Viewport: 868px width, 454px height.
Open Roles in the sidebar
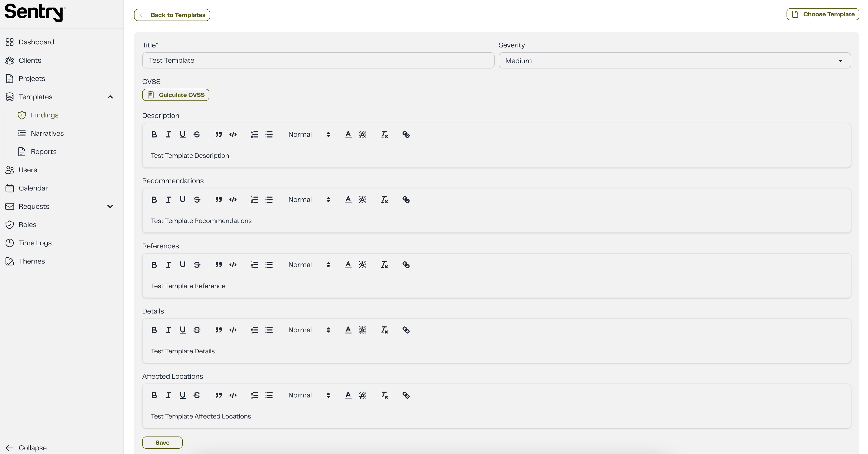pos(27,225)
